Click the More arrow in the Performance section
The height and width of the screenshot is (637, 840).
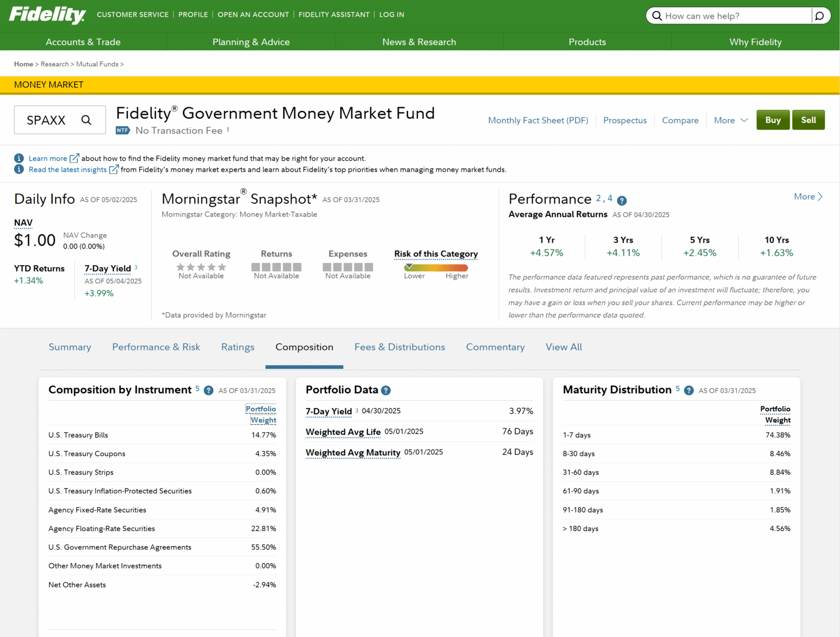click(x=808, y=196)
